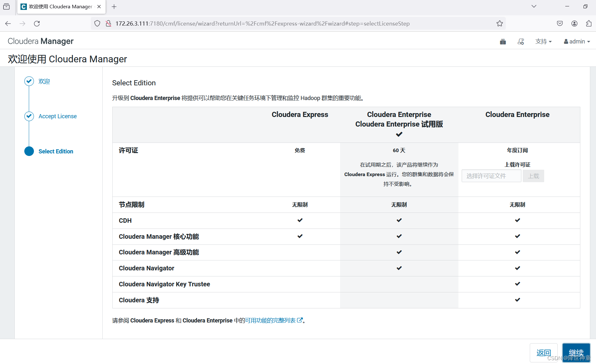Image resolution: width=596 pixels, height=364 pixels.
Task: Open the 支持 dropdown menu
Action: [x=544, y=42]
